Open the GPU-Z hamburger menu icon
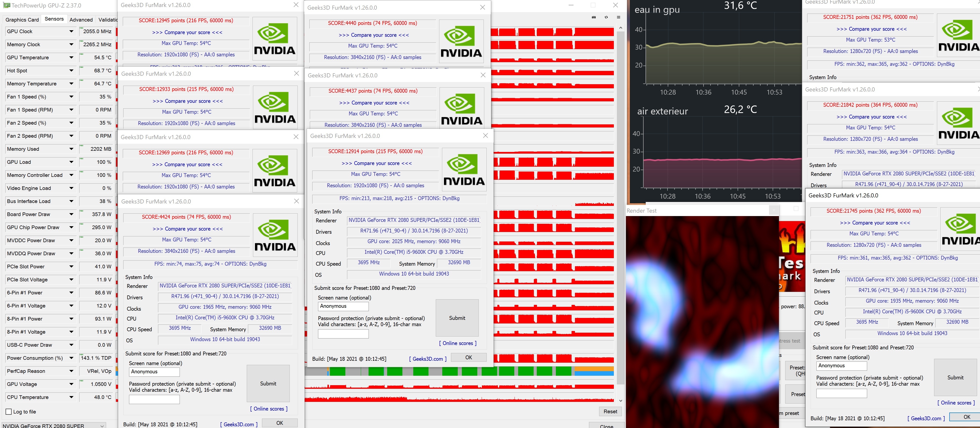980x428 pixels. [619, 17]
